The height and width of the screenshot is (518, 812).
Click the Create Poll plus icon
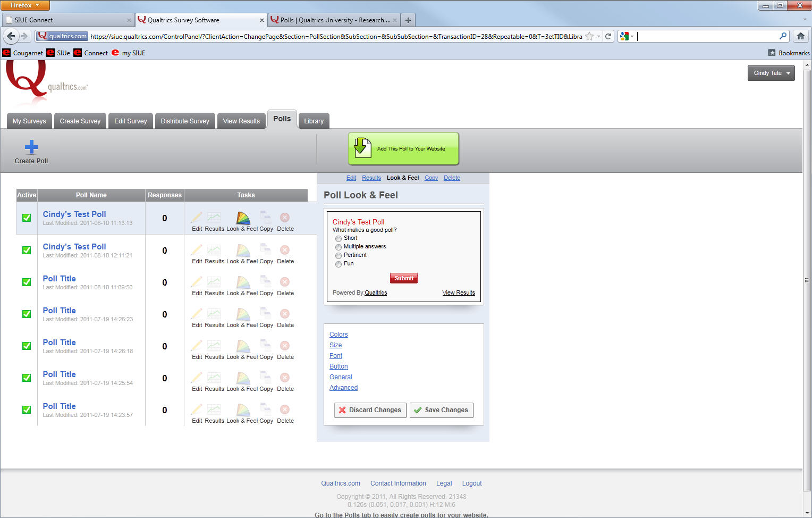coord(31,147)
